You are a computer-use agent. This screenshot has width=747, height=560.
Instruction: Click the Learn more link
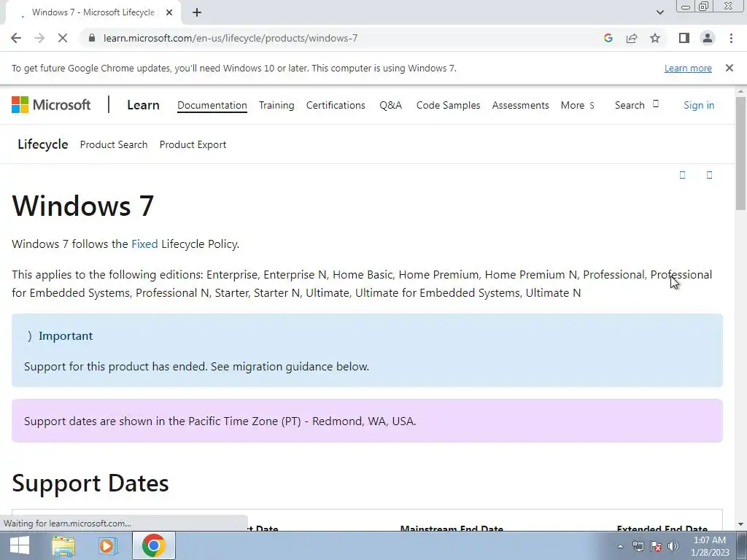pyautogui.click(x=688, y=68)
